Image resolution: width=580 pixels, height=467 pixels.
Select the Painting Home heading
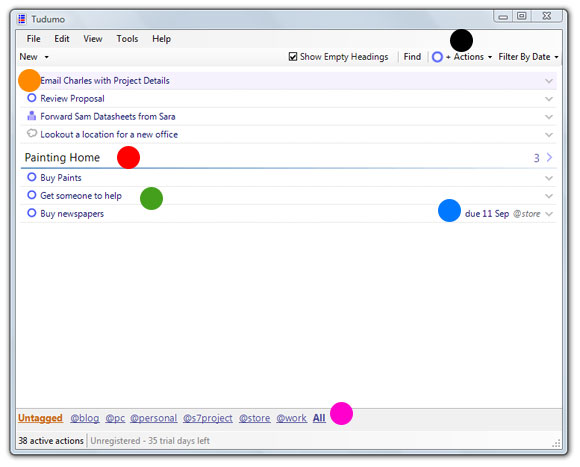click(62, 158)
